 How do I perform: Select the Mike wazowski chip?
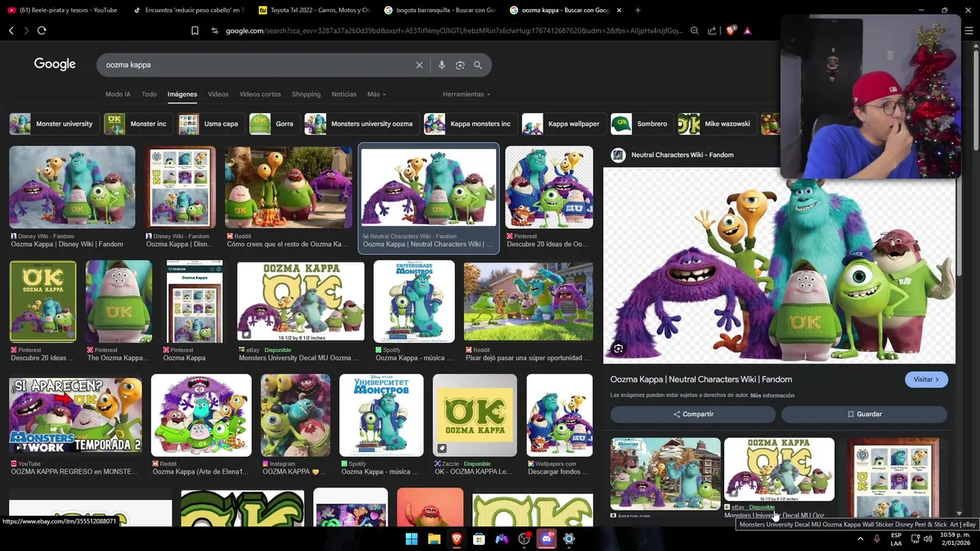[717, 124]
